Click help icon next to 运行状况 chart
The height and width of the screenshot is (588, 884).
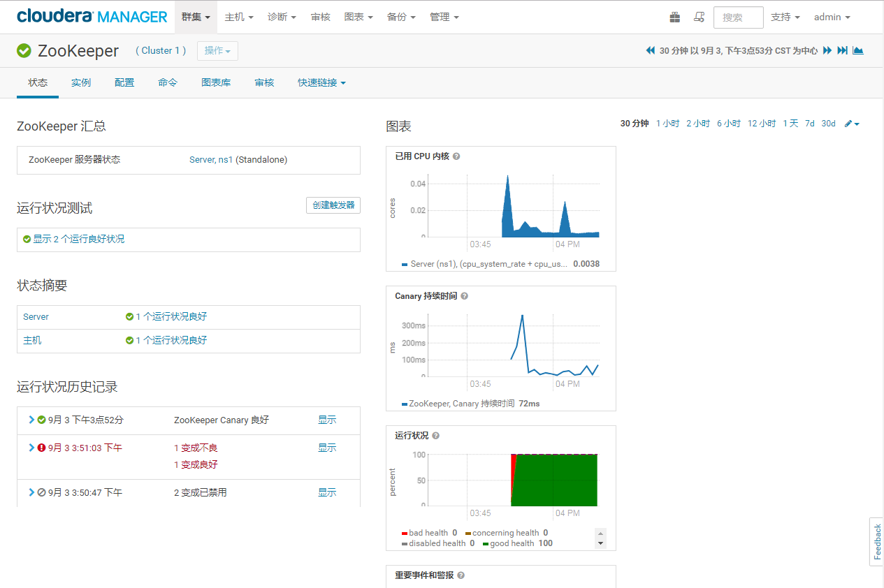[x=436, y=436]
